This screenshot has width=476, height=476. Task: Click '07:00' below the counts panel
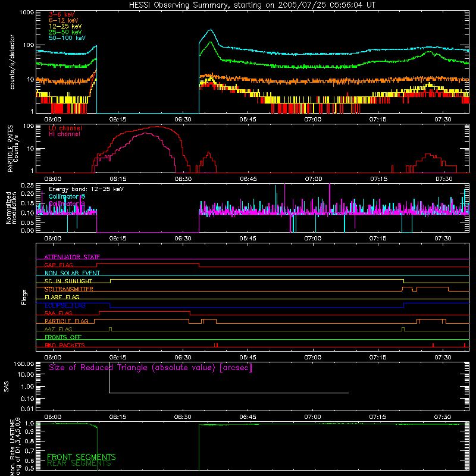(313, 120)
